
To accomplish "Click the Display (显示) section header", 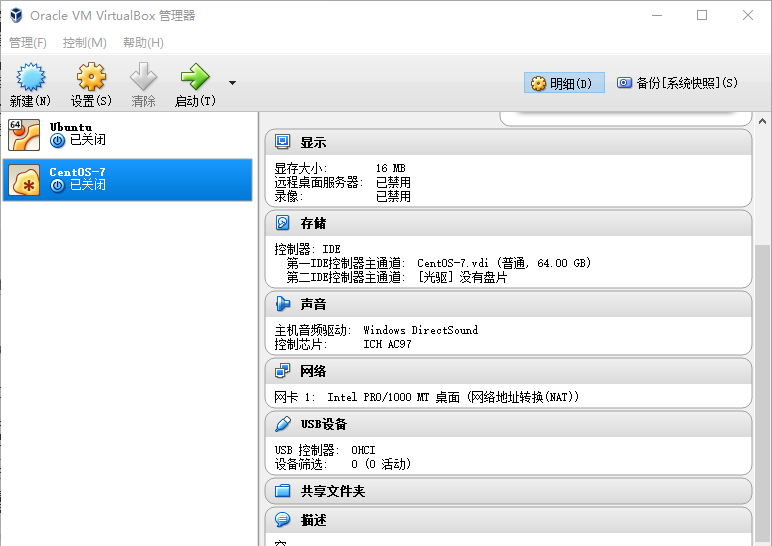I will point(313,143).
